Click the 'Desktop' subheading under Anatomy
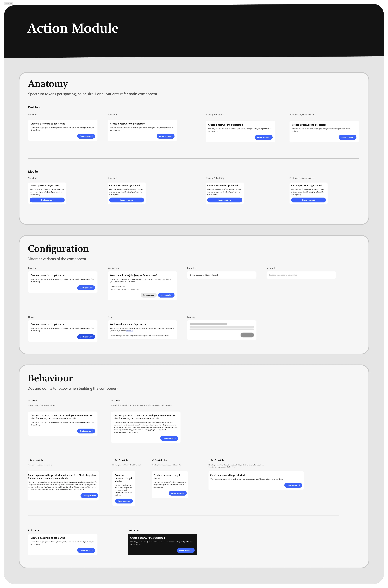The width and height of the screenshot is (388, 588). pyautogui.click(x=34, y=107)
